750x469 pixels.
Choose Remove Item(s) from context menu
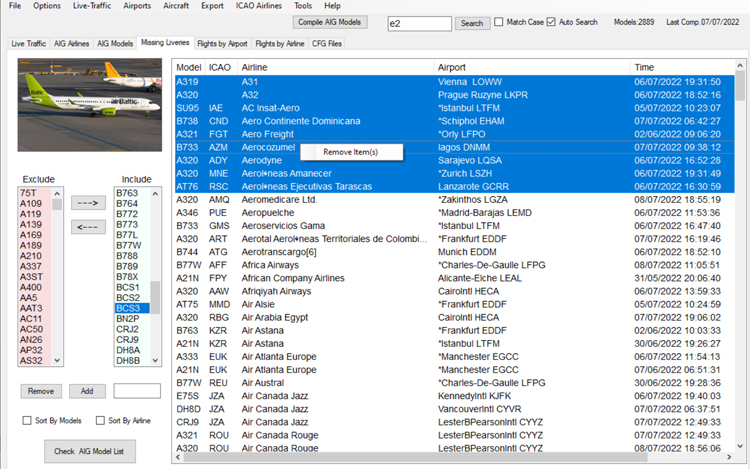click(x=351, y=152)
